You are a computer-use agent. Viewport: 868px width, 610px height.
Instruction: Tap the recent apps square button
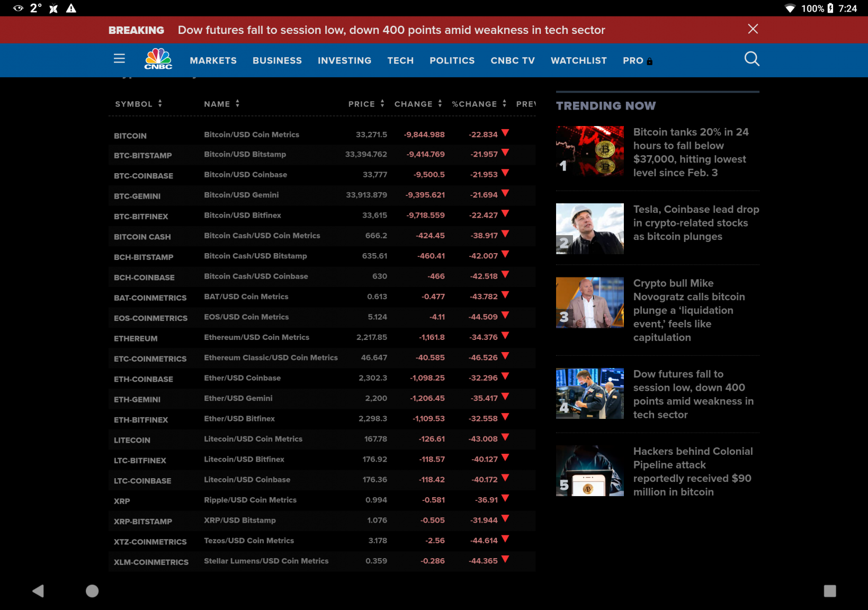[829, 591]
